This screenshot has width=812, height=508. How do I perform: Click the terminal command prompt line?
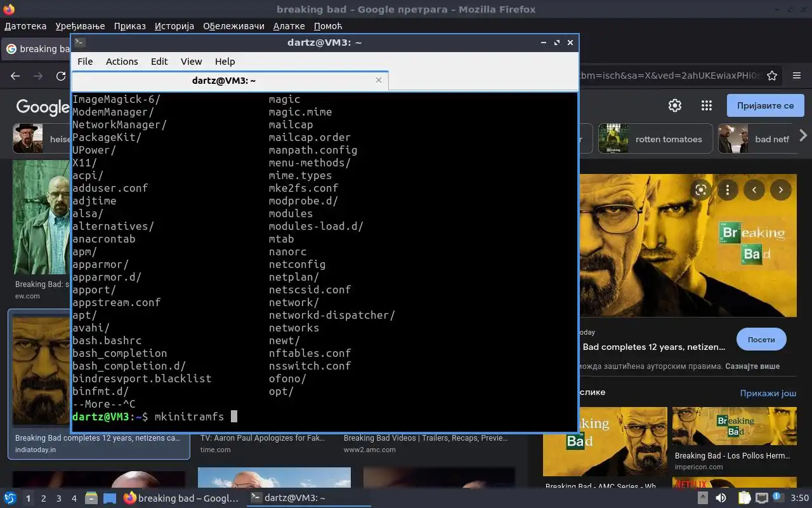point(324,417)
